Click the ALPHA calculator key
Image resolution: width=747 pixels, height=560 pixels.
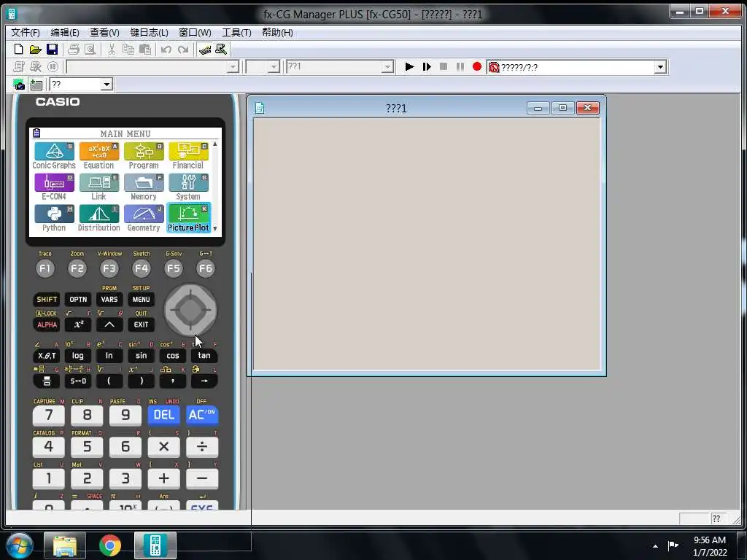click(x=47, y=324)
